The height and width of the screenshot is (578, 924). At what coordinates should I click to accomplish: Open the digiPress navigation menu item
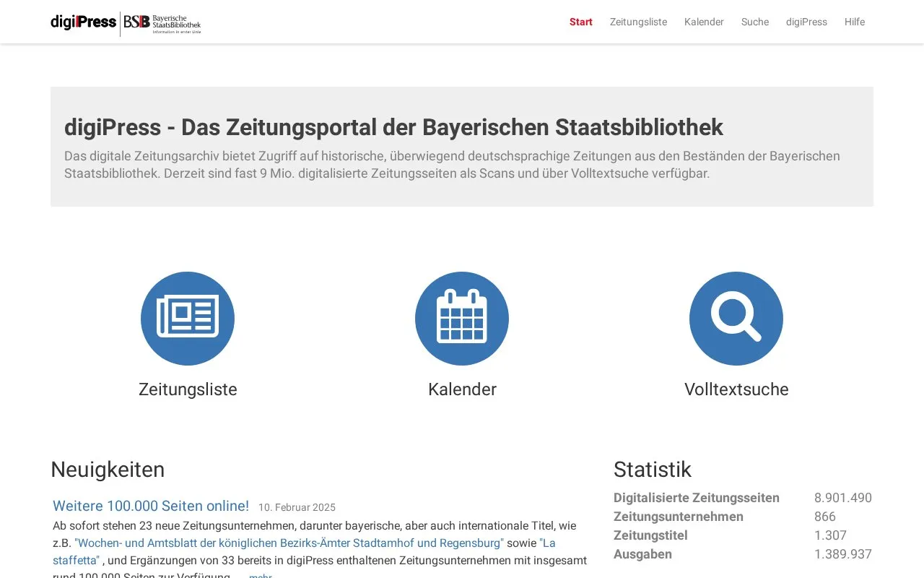[806, 22]
